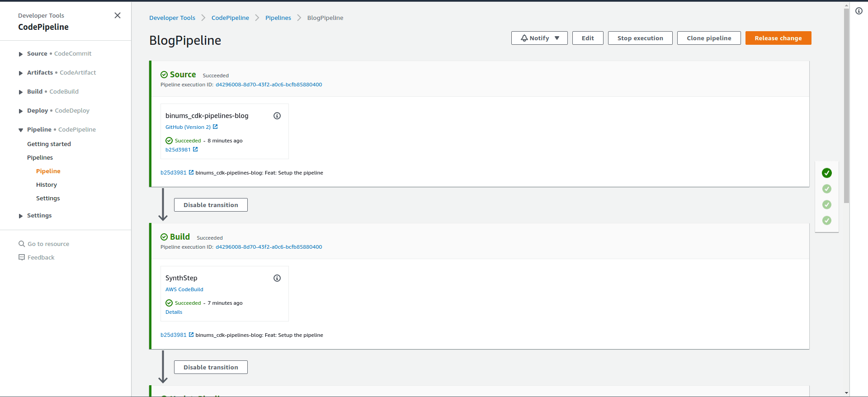The image size is (868, 397).
Task: Click the Go to resource search icon
Action: [22, 244]
